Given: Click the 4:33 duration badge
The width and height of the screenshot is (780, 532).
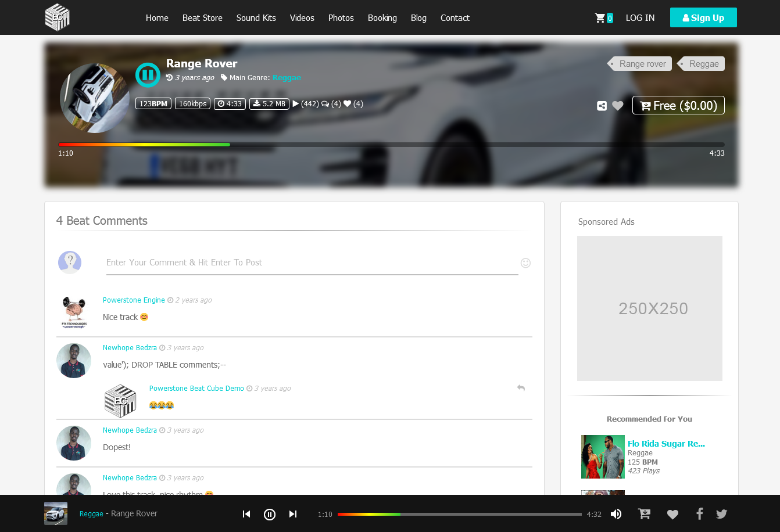Looking at the screenshot, I should (x=230, y=104).
